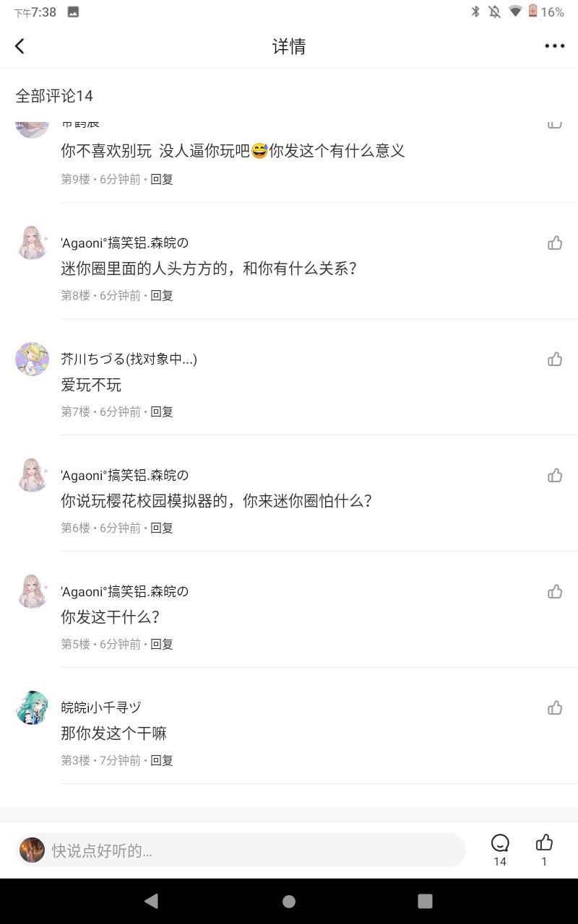Viewport: 578px width, 924px height.
Task: Open 皖皖i小千寻ヅ avatar
Action: pos(32,708)
